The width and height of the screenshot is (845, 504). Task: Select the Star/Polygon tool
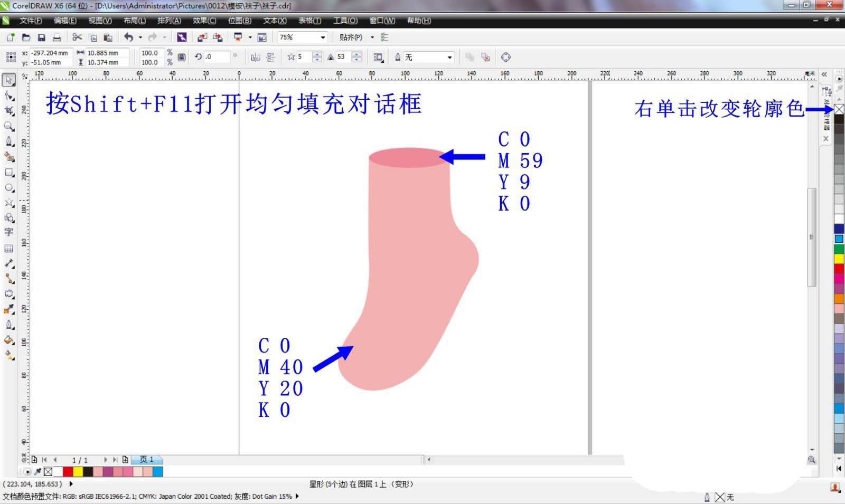[9, 201]
